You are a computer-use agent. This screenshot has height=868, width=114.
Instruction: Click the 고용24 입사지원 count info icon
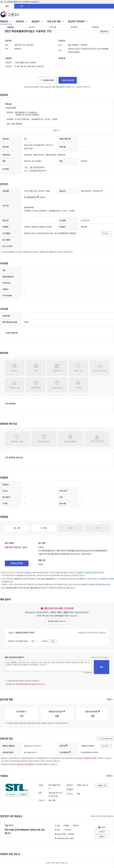point(99,711)
